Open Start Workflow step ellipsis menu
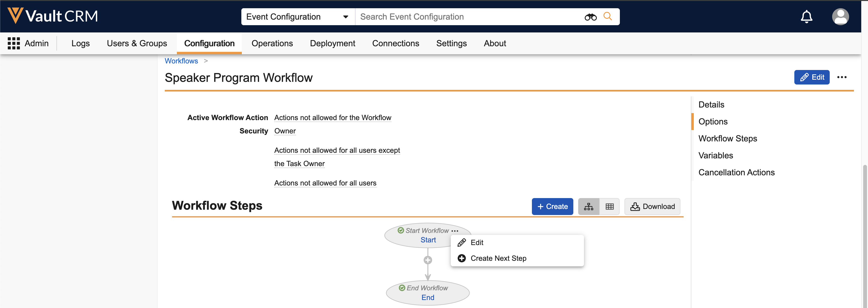Screen dimensions: 868x308 click(x=455, y=231)
